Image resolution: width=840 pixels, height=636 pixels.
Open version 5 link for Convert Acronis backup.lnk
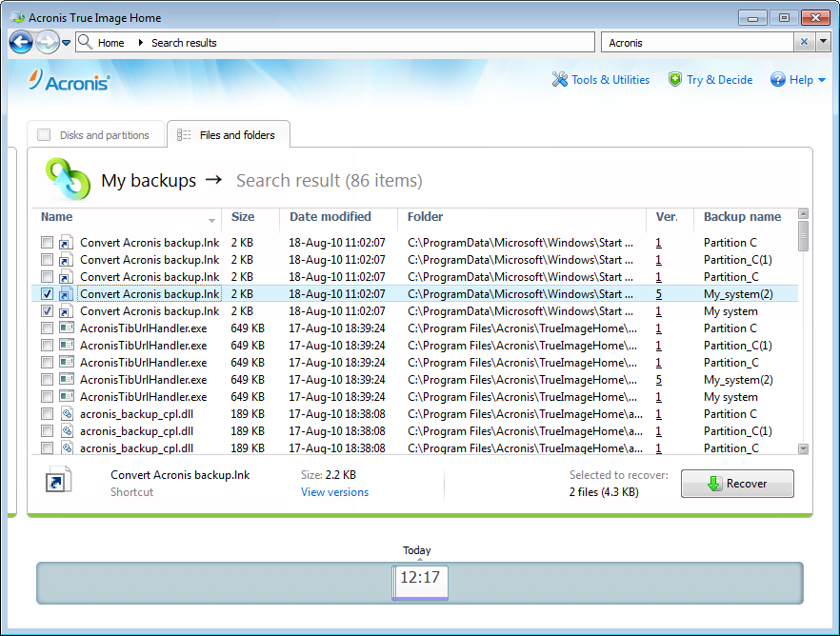(658, 294)
